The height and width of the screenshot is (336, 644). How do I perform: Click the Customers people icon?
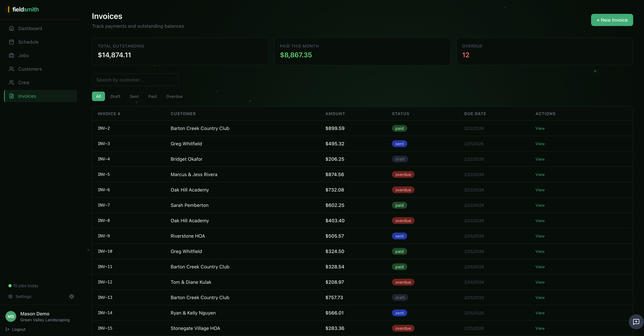[x=11, y=69]
